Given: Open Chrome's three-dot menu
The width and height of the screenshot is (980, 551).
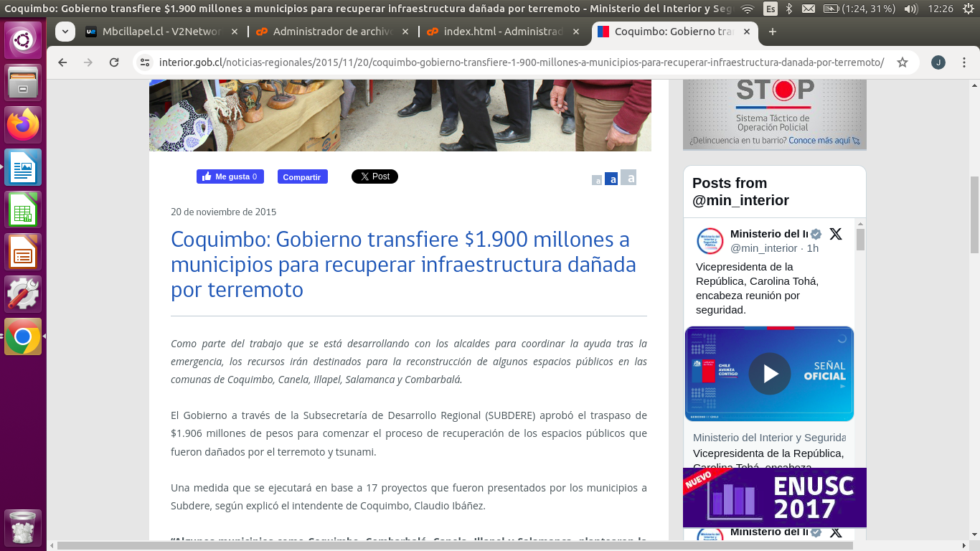Looking at the screenshot, I should [965, 62].
